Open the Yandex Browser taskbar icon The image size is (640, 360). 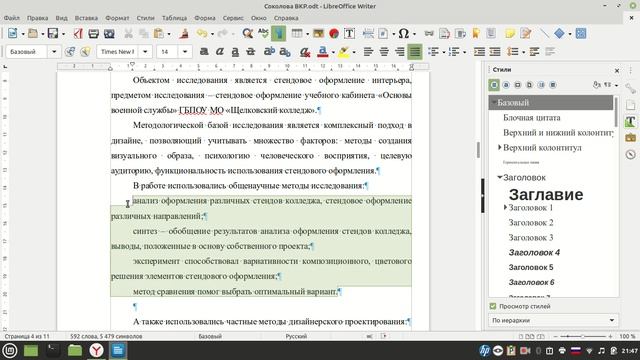pos(96,351)
